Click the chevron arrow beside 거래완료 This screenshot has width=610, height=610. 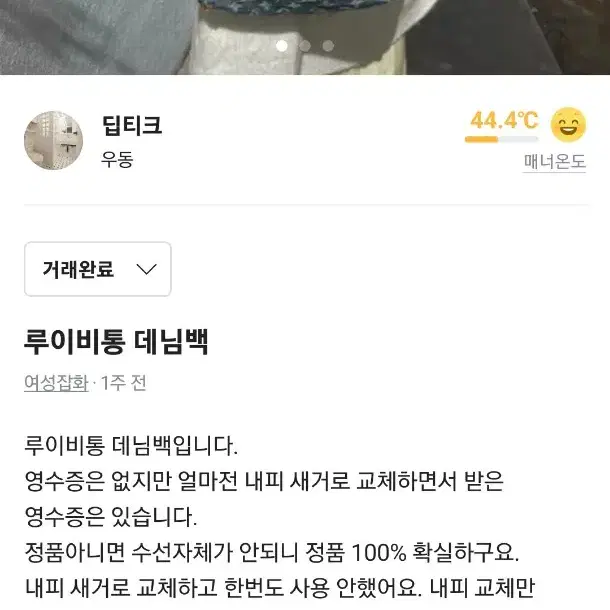(147, 269)
